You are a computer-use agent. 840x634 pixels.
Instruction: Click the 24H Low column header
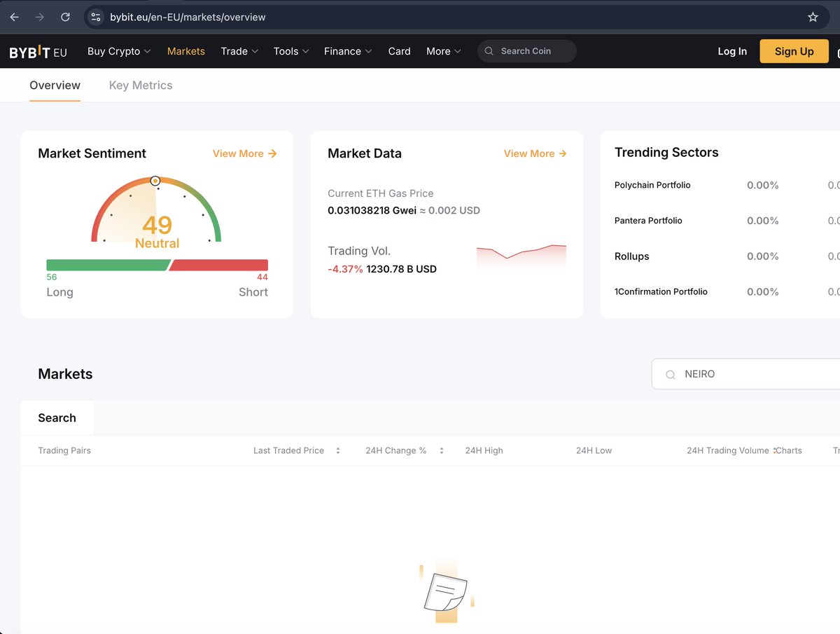pos(594,450)
